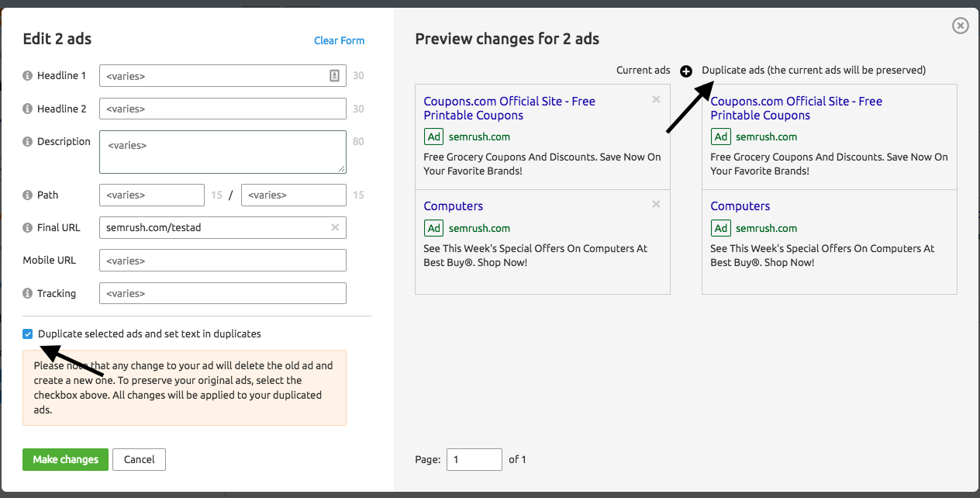Click the Final URL info icon
Image resolution: width=980 pixels, height=498 pixels.
pyautogui.click(x=28, y=228)
